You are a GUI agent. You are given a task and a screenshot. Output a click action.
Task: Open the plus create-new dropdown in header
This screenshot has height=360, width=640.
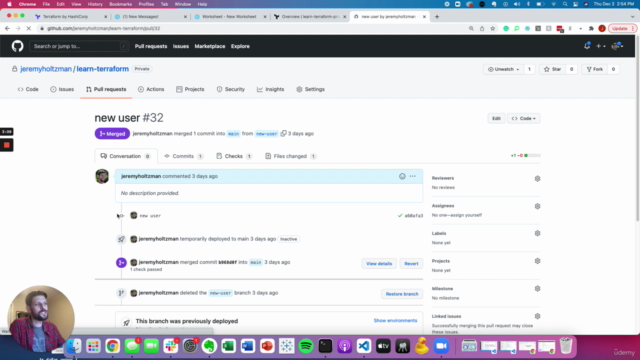tap(600, 46)
